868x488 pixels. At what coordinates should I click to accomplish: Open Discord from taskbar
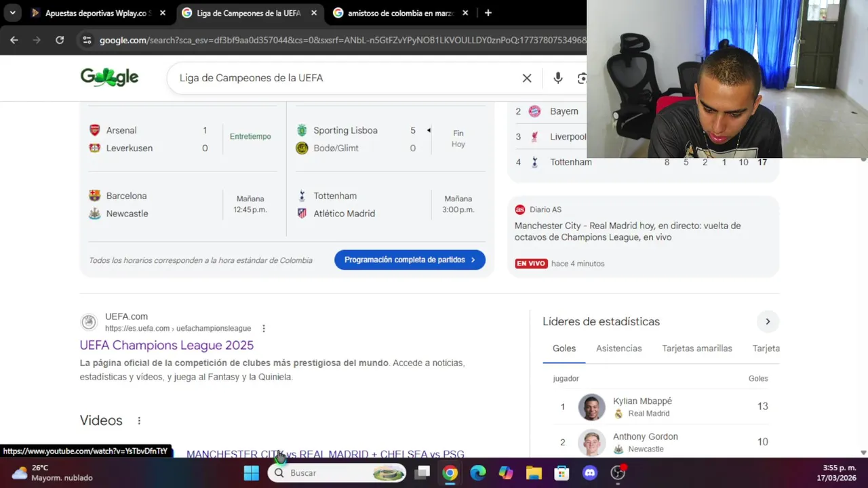pyautogui.click(x=590, y=473)
